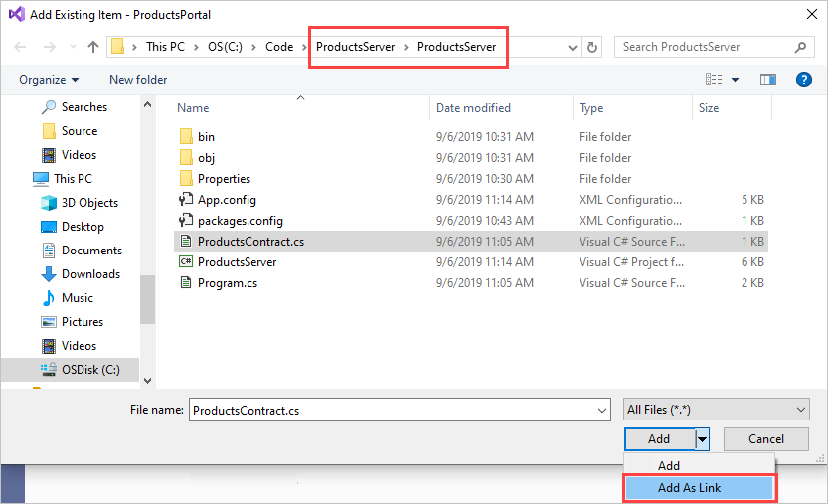Show the preview pane icon

[767, 80]
